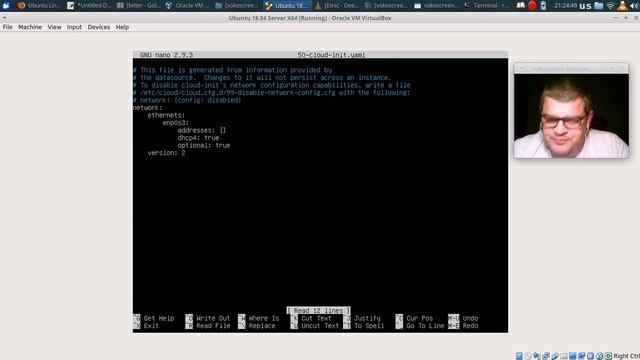Switch to the vokoscreen webcam taskbar entry
The height and width of the screenshot is (360, 640).
point(437,5)
